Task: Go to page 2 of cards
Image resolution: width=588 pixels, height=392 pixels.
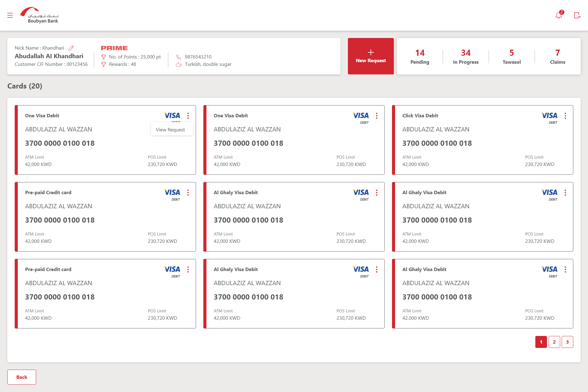Action: (x=554, y=342)
